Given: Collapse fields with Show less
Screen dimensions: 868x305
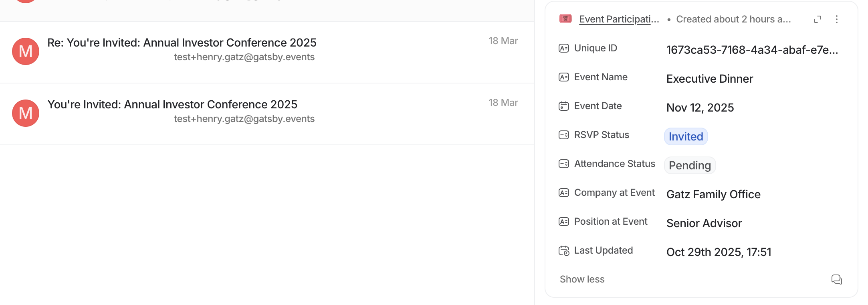Looking at the screenshot, I should (x=582, y=279).
